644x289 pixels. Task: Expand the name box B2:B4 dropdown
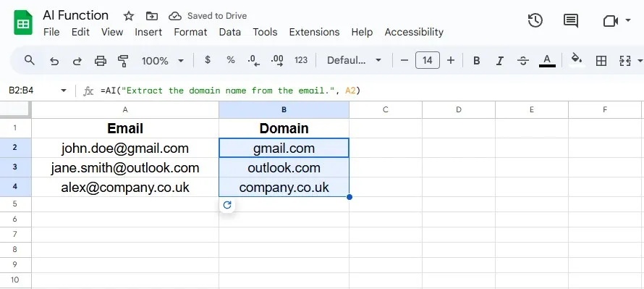coord(63,91)
